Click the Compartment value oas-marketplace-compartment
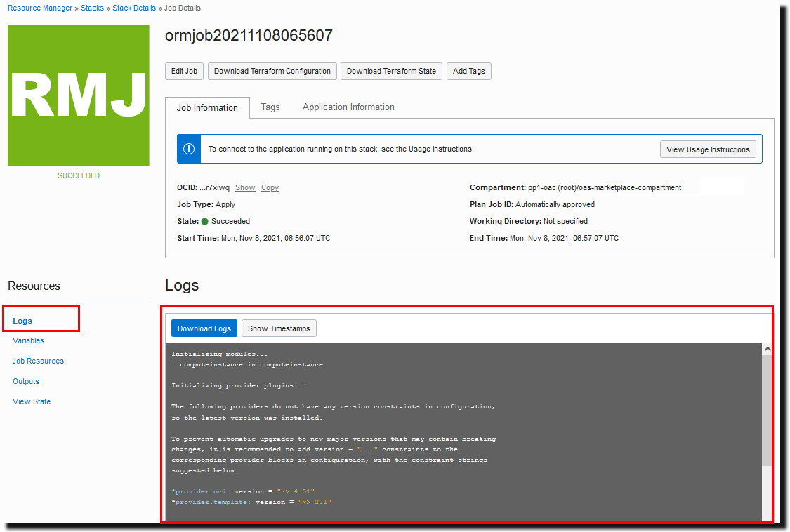The width and height of the screenshot is (790, 532). coord(605,187)
